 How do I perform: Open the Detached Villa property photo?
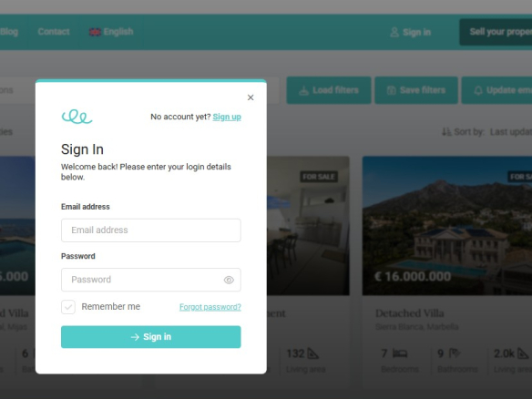447,226
